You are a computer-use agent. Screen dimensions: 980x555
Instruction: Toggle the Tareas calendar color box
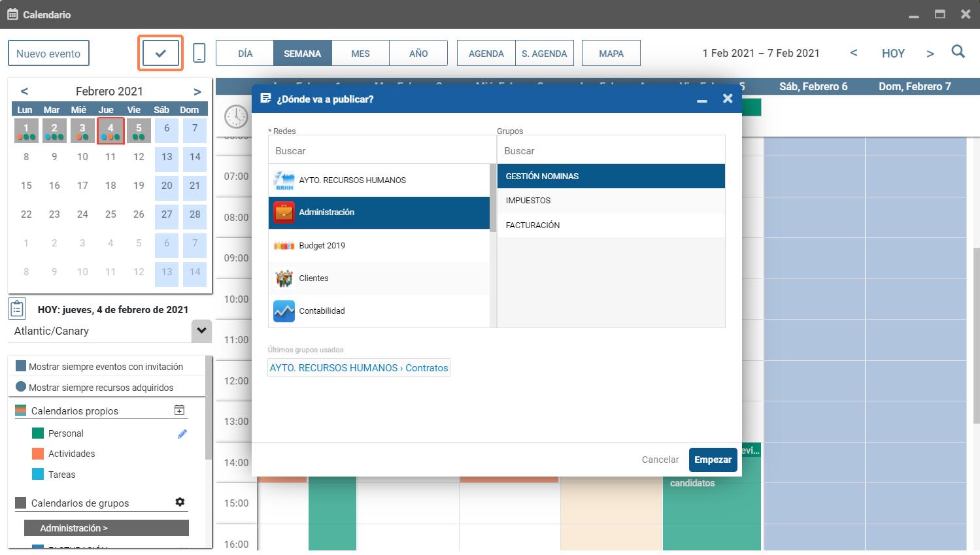[38, 475]
